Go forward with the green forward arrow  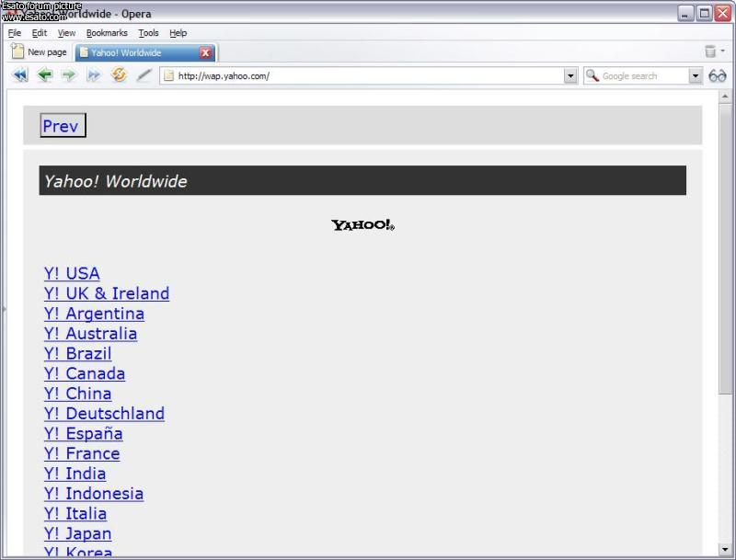pos(69,75)
